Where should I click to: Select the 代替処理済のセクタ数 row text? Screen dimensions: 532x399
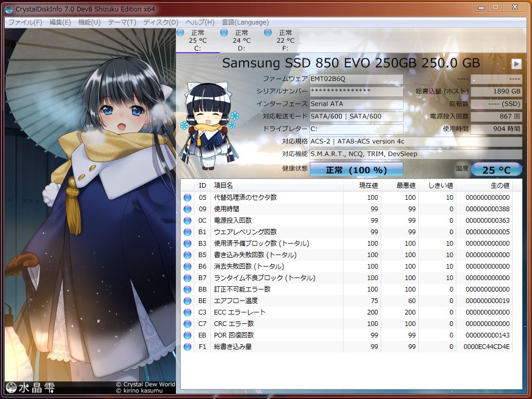click(x=245, y=198)
